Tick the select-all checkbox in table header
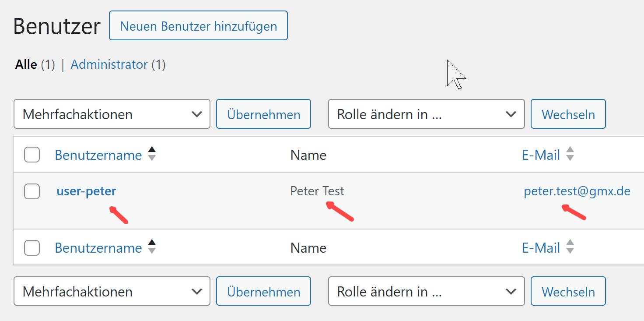Image resolution: width=644 pixels, height=321 pixels. coord(32,155)
